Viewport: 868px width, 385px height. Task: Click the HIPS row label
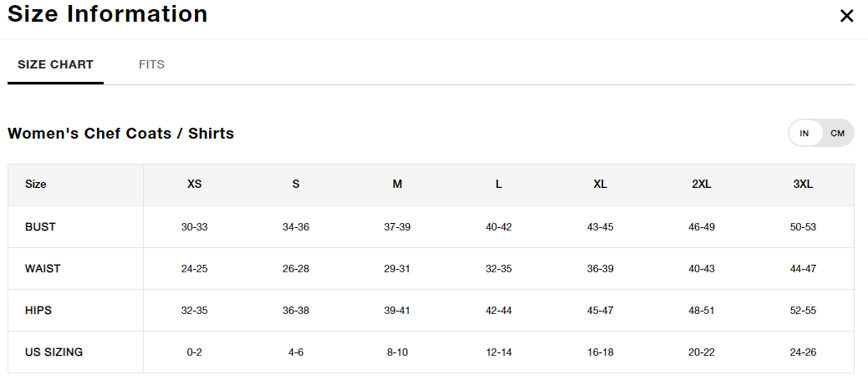click(x=38, y=311)
